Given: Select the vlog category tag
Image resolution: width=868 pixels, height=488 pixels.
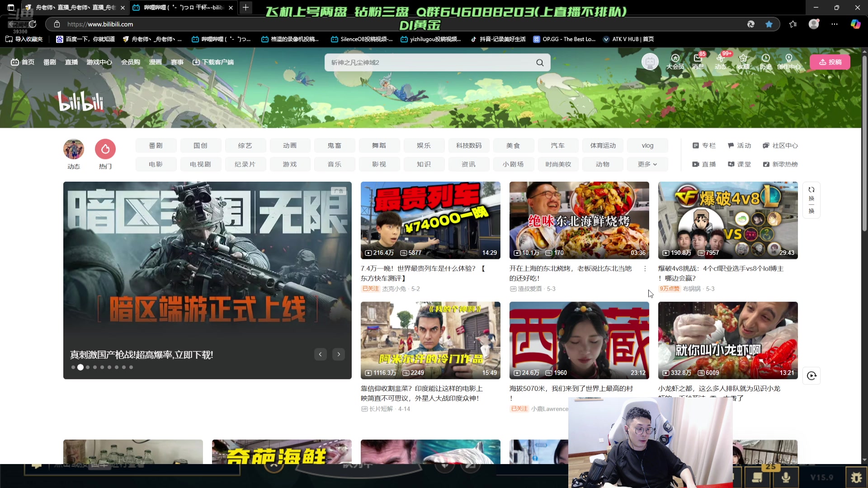Looking at the screenshot, I should click(647, 145).
